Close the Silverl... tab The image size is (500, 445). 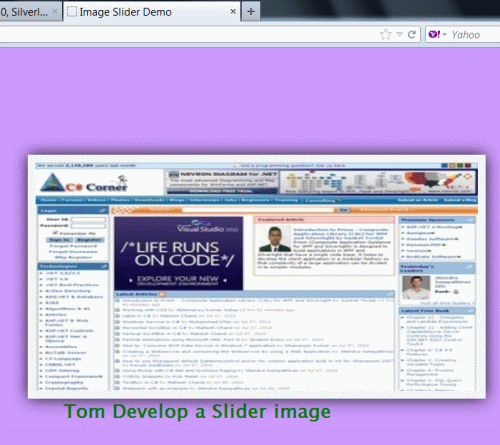(x=55, y=12)
